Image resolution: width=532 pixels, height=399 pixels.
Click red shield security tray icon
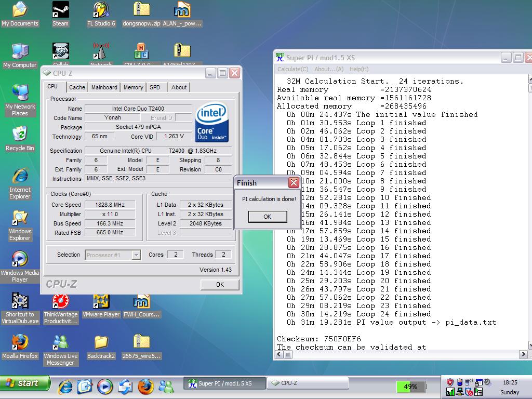click(x=450, y=382)
